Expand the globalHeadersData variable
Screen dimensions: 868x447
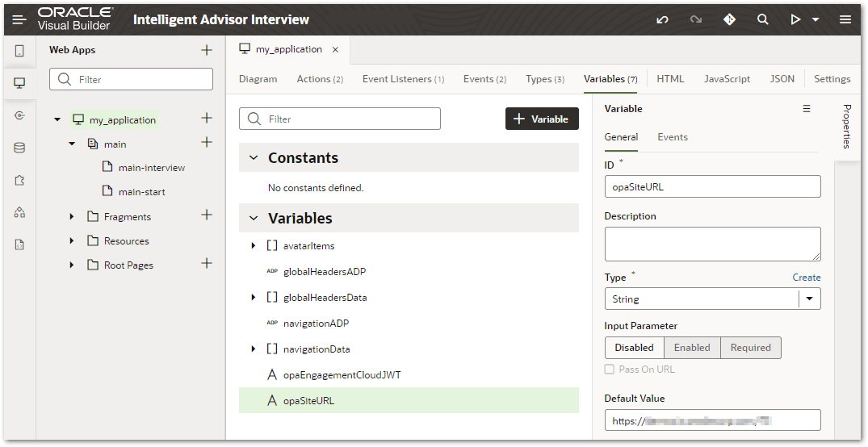254,298
